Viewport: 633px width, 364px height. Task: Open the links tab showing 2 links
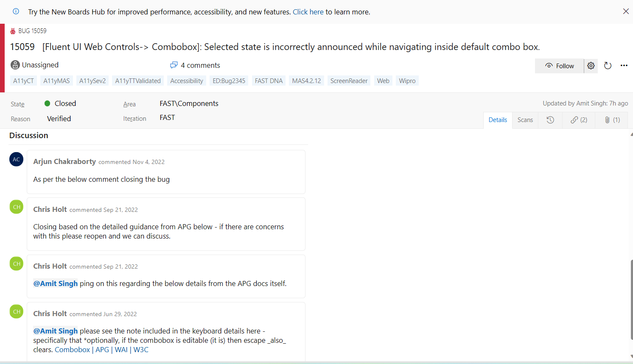coord(578,120)
